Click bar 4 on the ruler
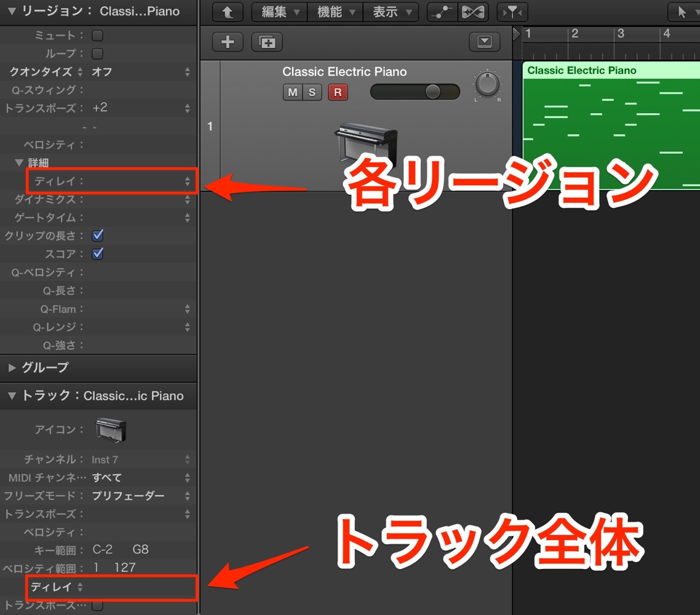700x615 pixels. pos(667,33)
